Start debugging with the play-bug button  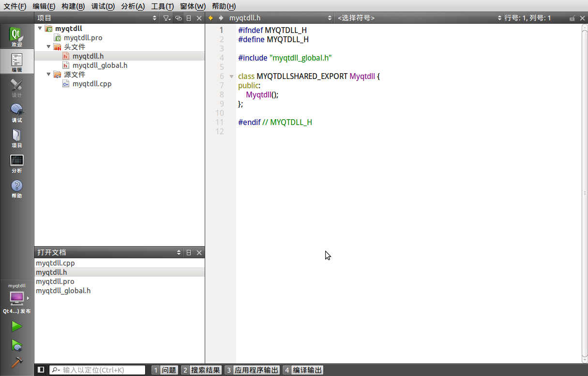tap(17, 345)
